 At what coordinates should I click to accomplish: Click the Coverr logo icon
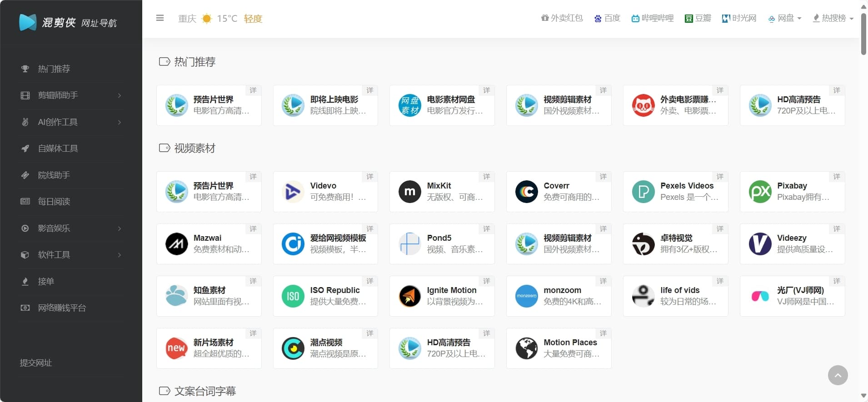526,192
